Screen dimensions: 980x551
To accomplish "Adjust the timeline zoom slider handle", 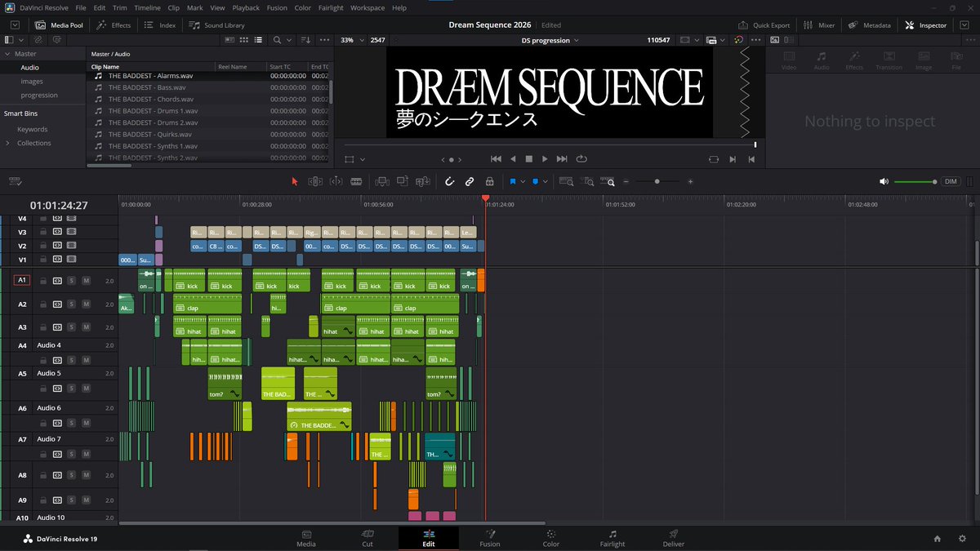I will pyautogui.click(x=657, y=181).
